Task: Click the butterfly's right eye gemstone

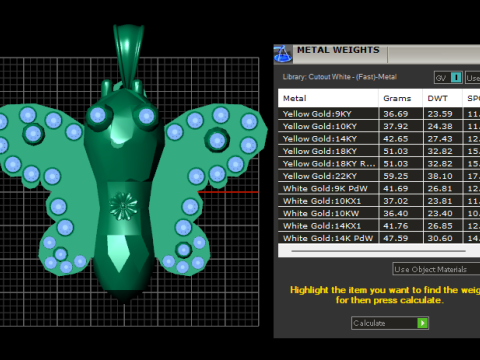Action: pos(147,116)
